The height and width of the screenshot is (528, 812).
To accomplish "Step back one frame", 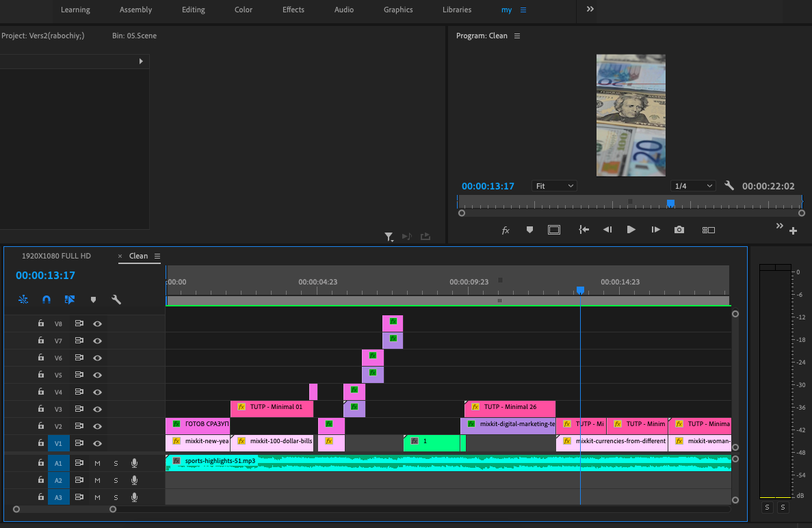I will click(x=607, y=230).
